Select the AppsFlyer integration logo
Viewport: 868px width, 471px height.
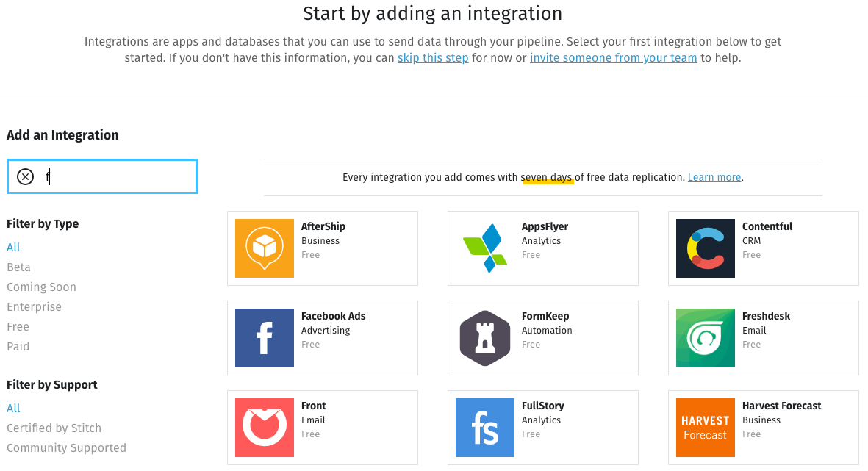click(x=485, y=248)
